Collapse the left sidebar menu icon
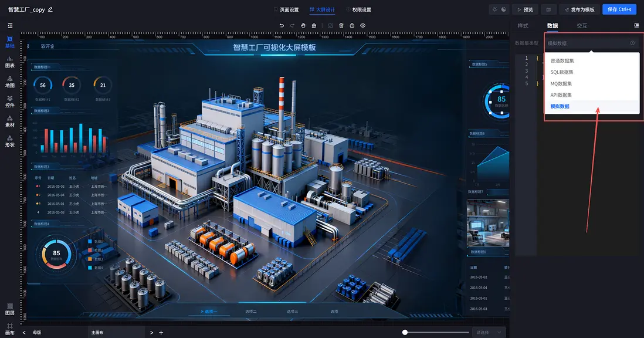This screenshot has height=338, width=644. pos(11,25)
